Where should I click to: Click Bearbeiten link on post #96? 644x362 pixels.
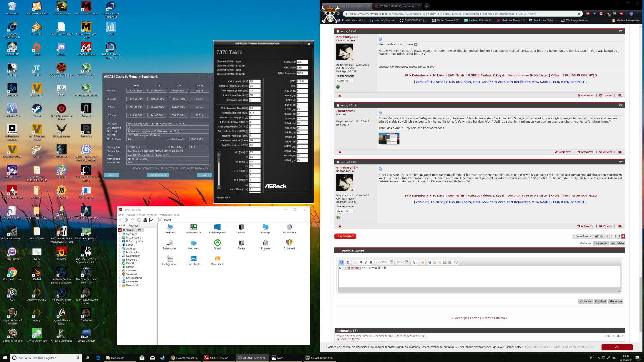563,152
